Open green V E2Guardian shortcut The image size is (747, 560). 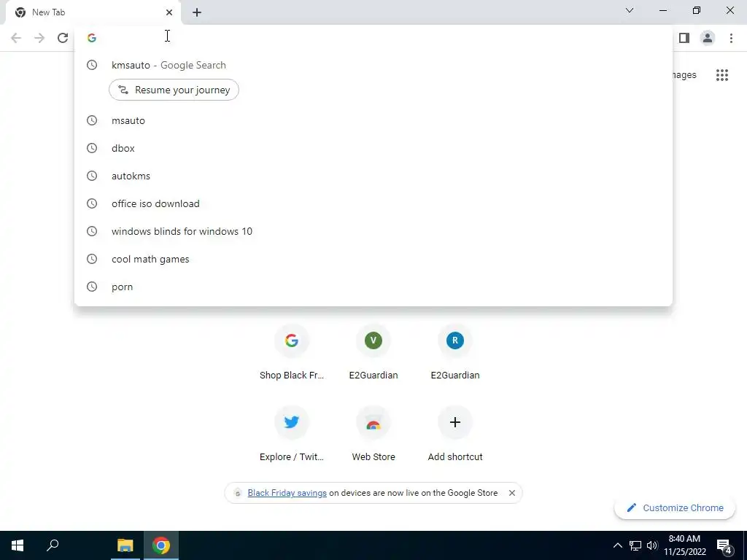(x=373, y=353)
